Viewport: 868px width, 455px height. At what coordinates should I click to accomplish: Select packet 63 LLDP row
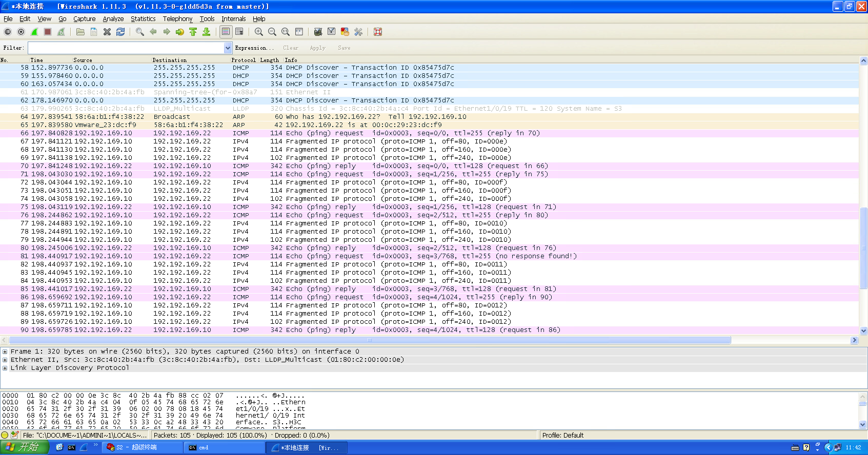pos(430,109)
